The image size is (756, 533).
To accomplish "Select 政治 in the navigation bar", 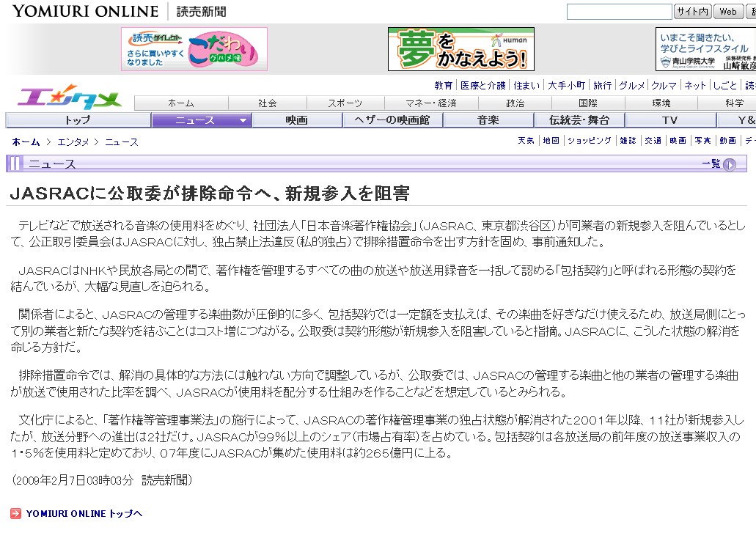I will tap(515, 103).
